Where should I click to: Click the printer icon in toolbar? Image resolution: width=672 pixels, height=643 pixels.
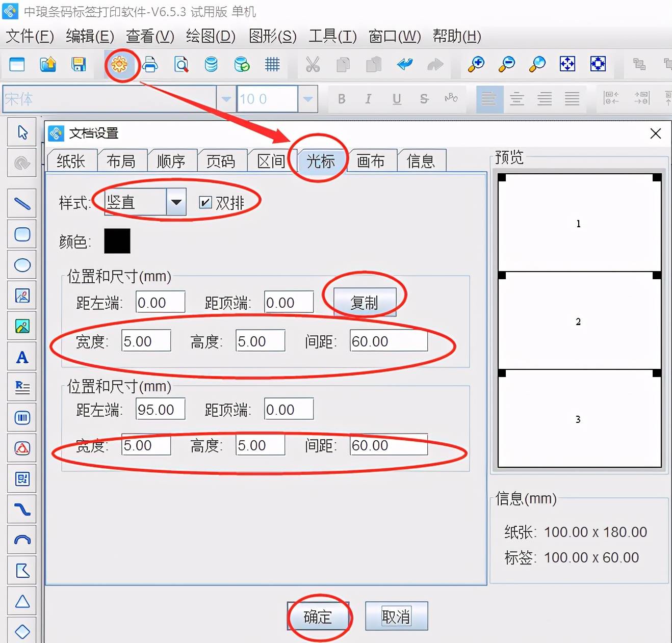click(x=150, y=64)
